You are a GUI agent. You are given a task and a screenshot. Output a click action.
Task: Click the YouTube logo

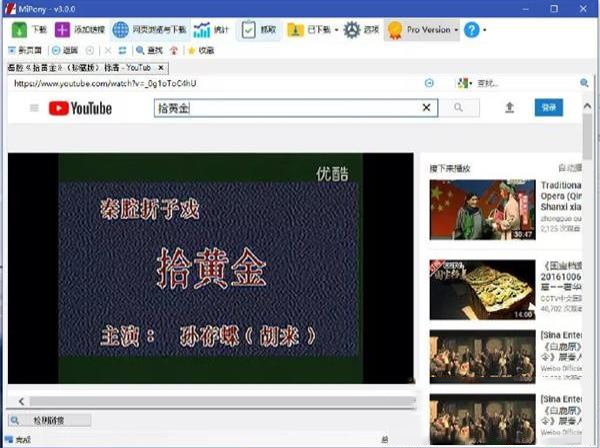coord(80,108)
